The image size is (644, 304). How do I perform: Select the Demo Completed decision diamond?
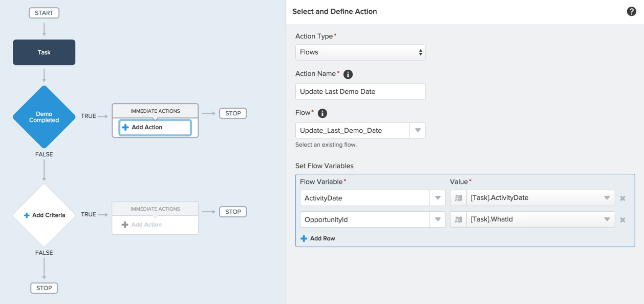pos(44,116)
